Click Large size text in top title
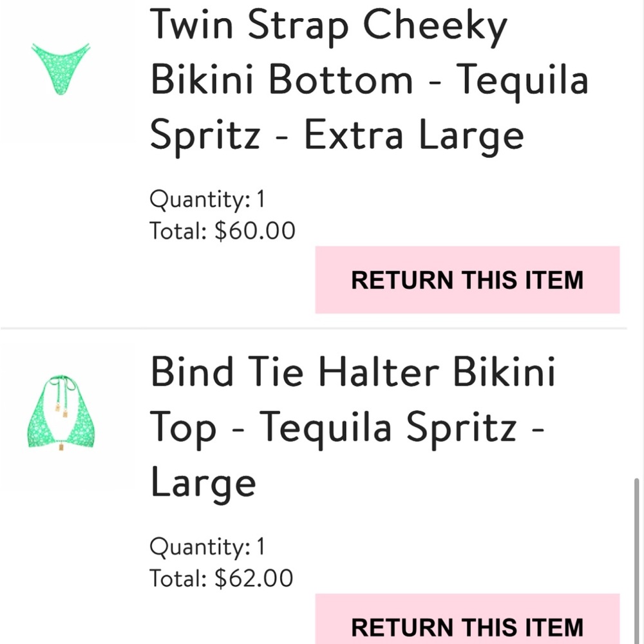Image resolution: width=644 pixels, height=644 pixels. click(202, 482)
